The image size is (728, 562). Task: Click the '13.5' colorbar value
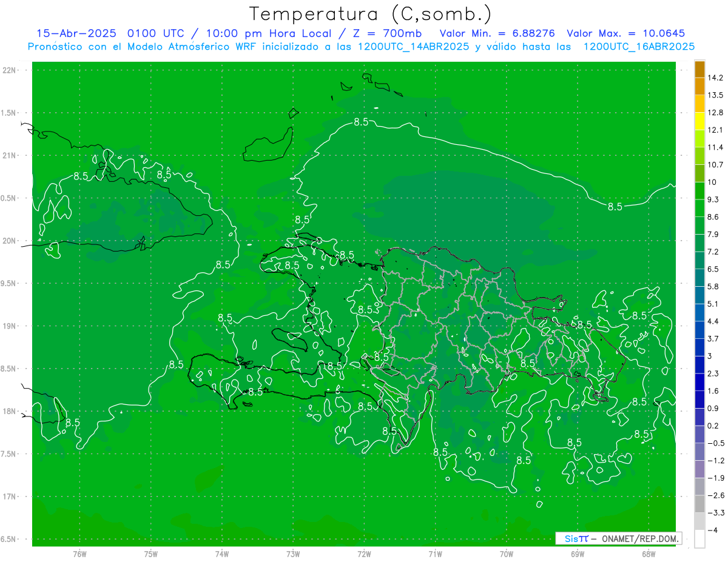tap(716, 95)
